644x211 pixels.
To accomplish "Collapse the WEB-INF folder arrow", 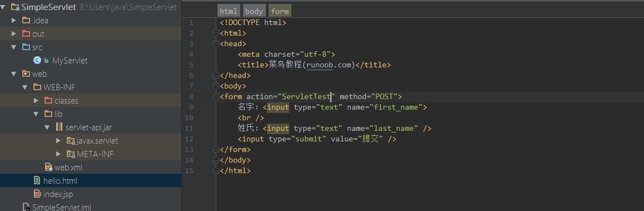I will 24,87.
